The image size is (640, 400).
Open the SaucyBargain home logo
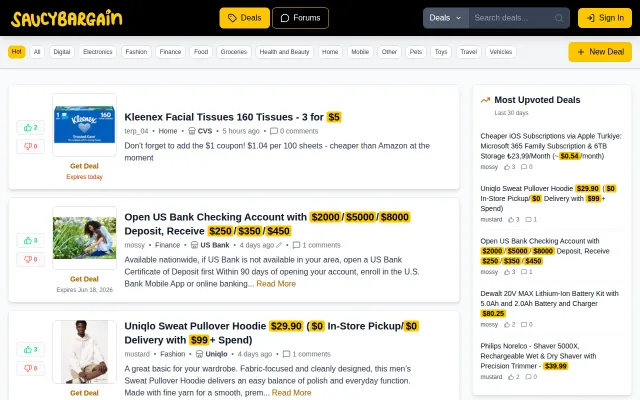click(67, 18)
